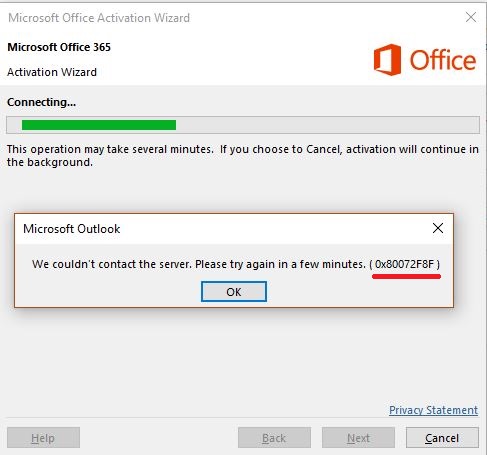Click the Microsoft Outlook dialog title

(x=71, y=229)
